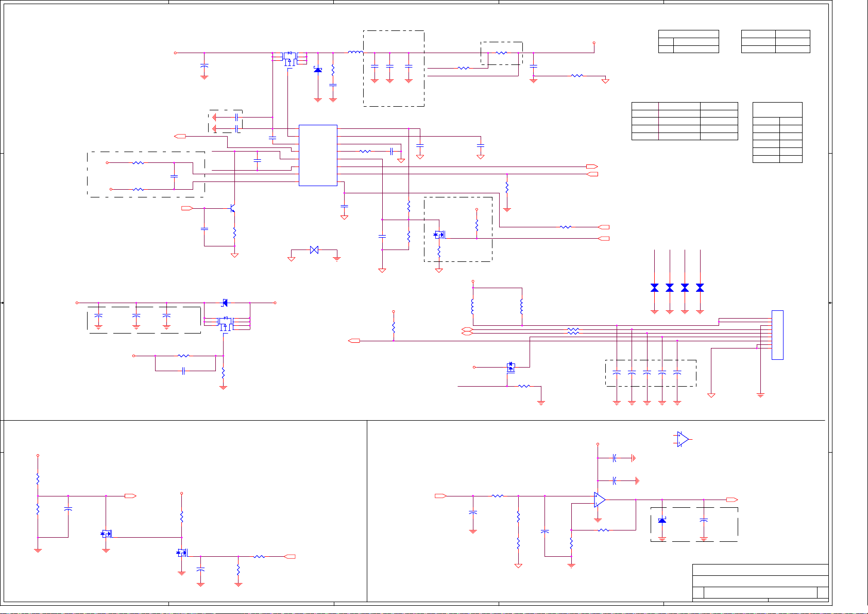868x614 pixels.
Task: Select the Schottky diode above the middle-left MOSFET
Action: [225, 303]
